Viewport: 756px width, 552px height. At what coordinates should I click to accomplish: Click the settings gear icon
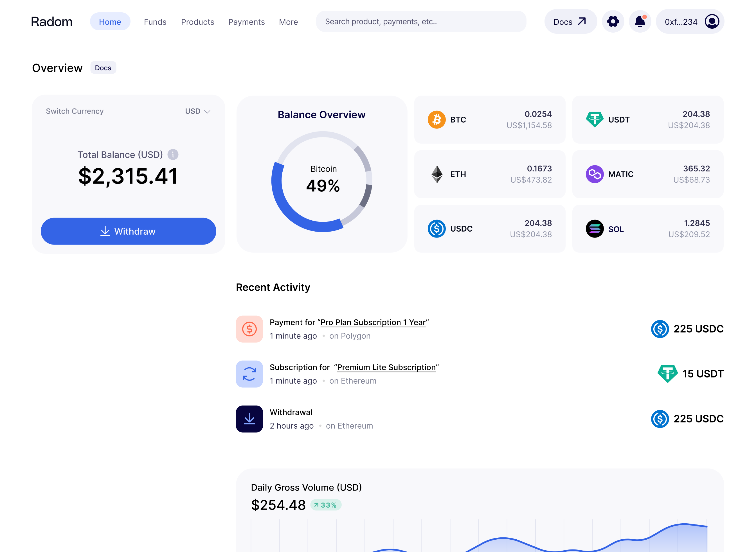[613, 22]
